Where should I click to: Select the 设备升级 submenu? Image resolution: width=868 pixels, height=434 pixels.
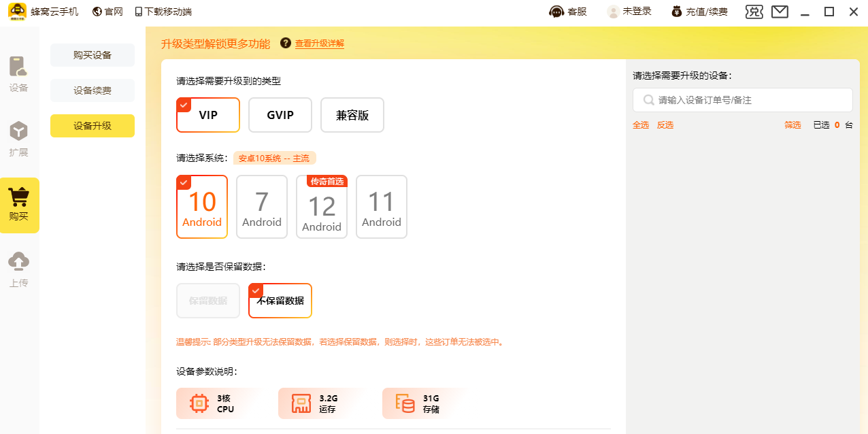click(x=93, y=126)
